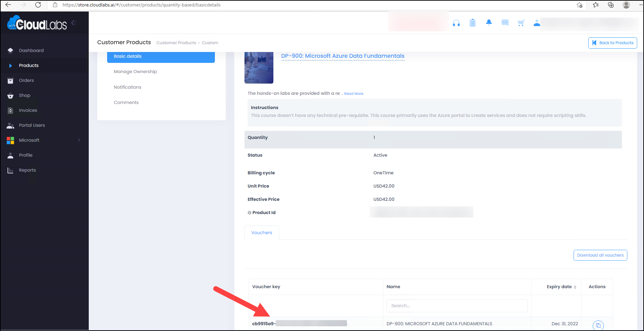The height and width of the screenshot is (331, 644).
Task: Click Back to Products button
Action: (x=612, y=43)
